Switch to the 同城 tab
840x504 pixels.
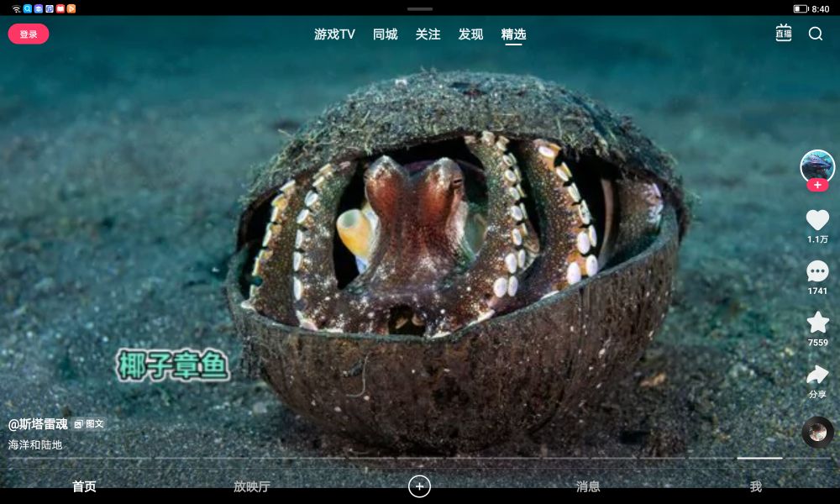point(386,34)
